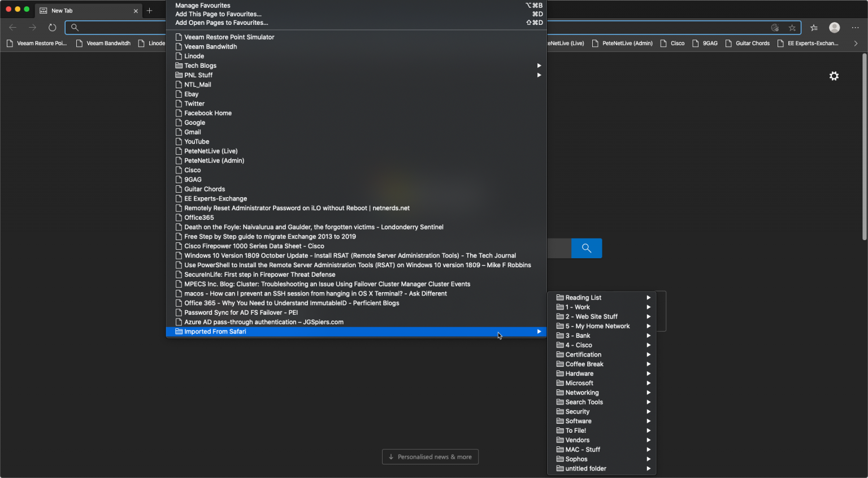Screen dimensions: 868x478
Task: Open new tab page settings gear
Action: 834,76
